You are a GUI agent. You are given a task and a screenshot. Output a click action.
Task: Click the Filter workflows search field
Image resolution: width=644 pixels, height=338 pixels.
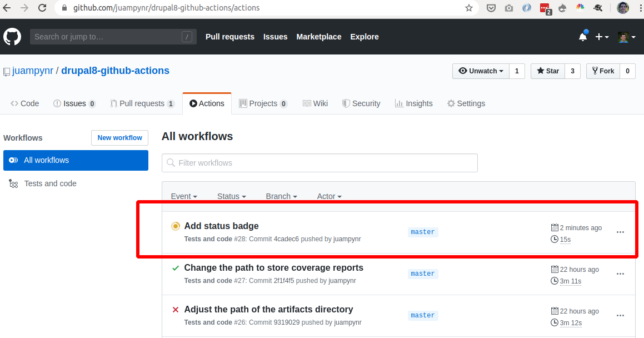(319, 163)
